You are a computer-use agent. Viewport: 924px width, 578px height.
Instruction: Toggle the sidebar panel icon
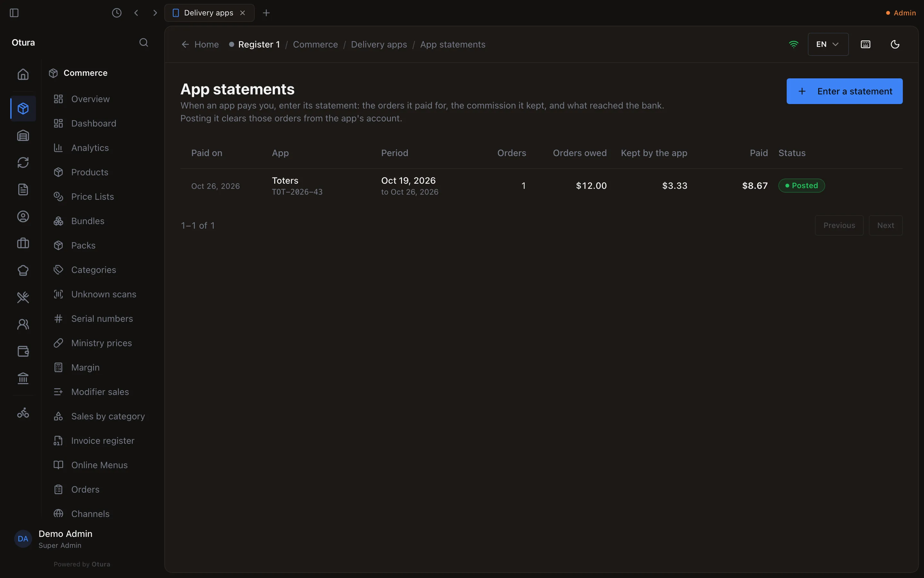coord(14,13)
